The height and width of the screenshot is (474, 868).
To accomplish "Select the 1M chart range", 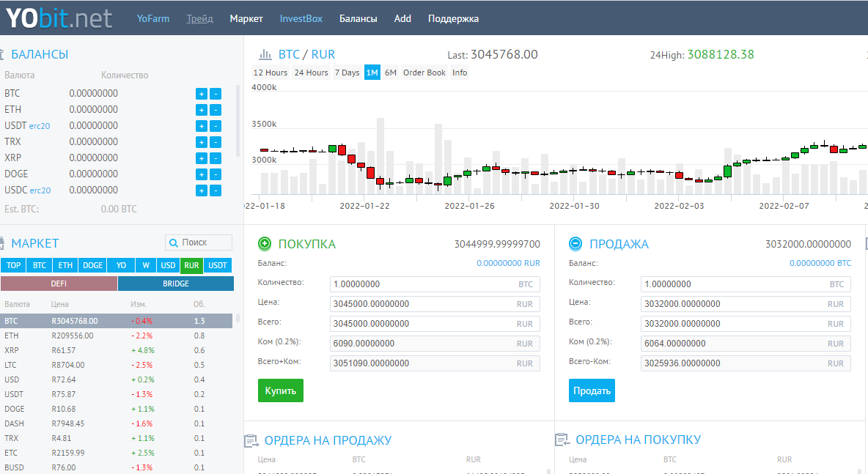I will point(372,73).
